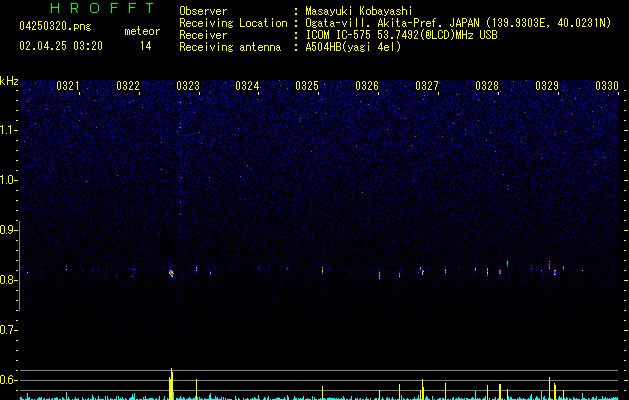The height and width of the screenshot is (400, 629).
Task: Click the 0.9 kHz frequency label
Action: coord(9,230)
